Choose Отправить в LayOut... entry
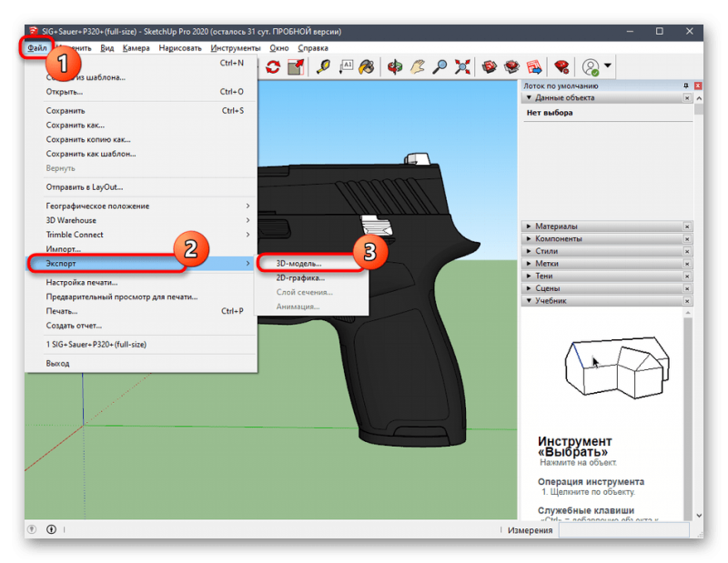Viewport: 728px width, 563px height. click(141, 187)
